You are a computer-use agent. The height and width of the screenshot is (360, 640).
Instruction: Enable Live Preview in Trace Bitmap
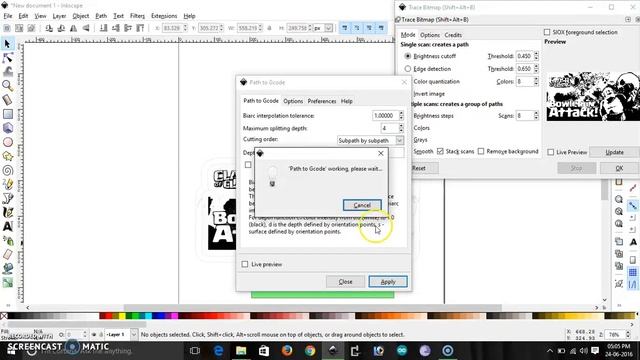point(551,152)
